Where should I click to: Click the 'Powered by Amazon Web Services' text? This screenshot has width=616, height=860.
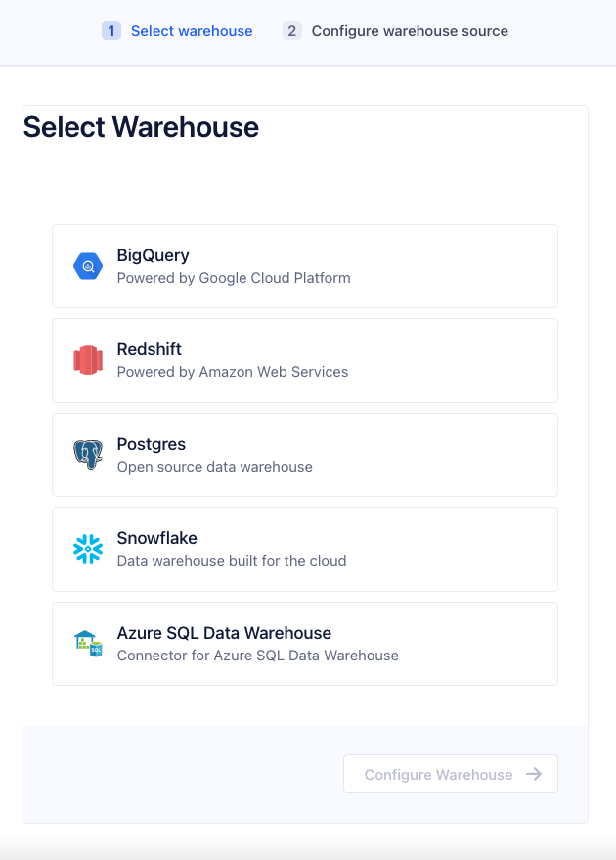tap(233, 372)
